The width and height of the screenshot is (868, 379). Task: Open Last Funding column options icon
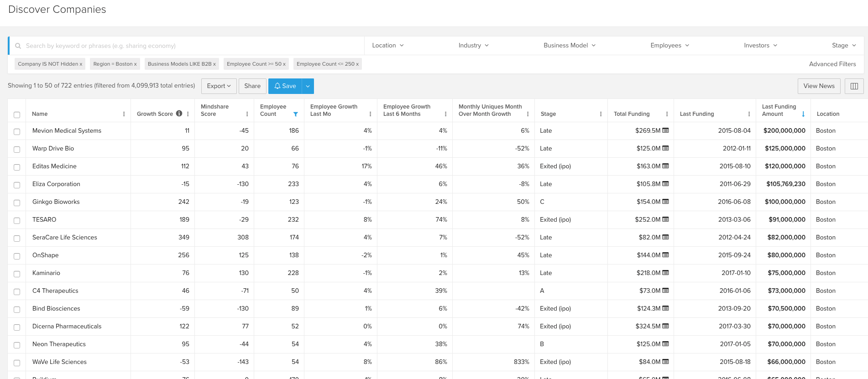(749, 114)
